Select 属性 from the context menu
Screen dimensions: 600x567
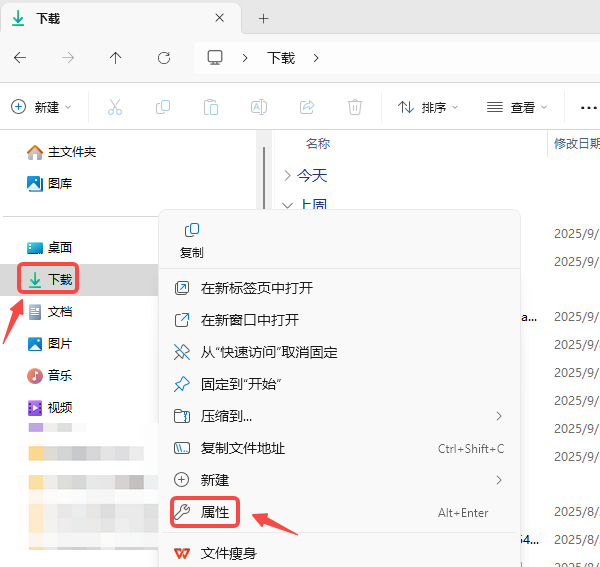pyautogui.click(x=215, y=513)
